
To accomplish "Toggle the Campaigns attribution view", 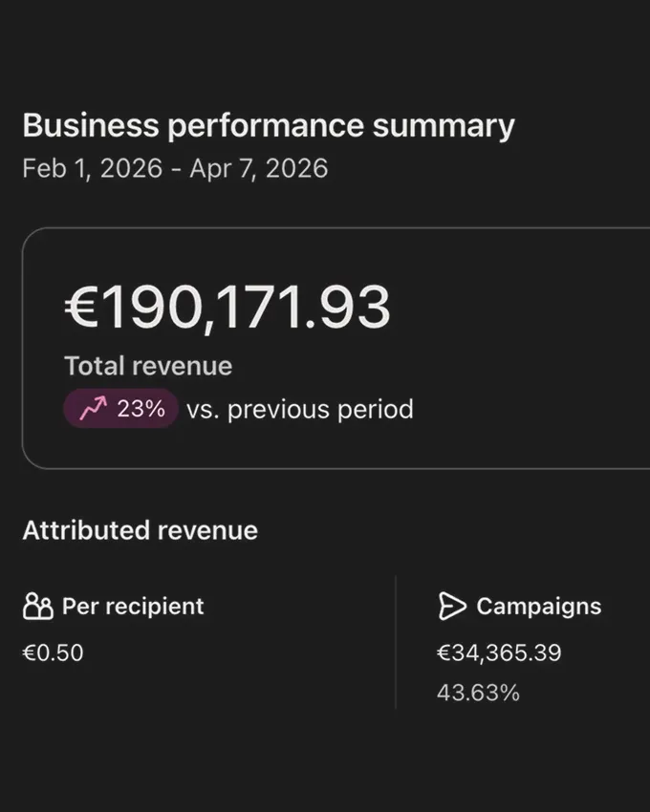I will [538, 606].
